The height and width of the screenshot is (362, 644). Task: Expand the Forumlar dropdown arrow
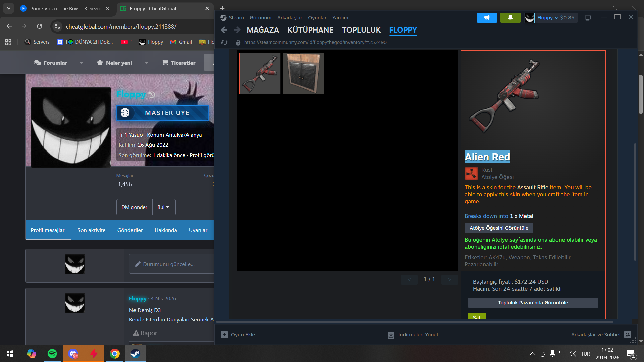[x=82, y=63]
